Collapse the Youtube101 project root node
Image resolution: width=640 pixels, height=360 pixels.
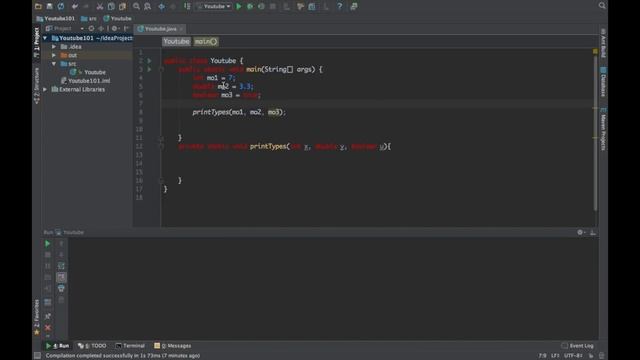pos(45,38)
